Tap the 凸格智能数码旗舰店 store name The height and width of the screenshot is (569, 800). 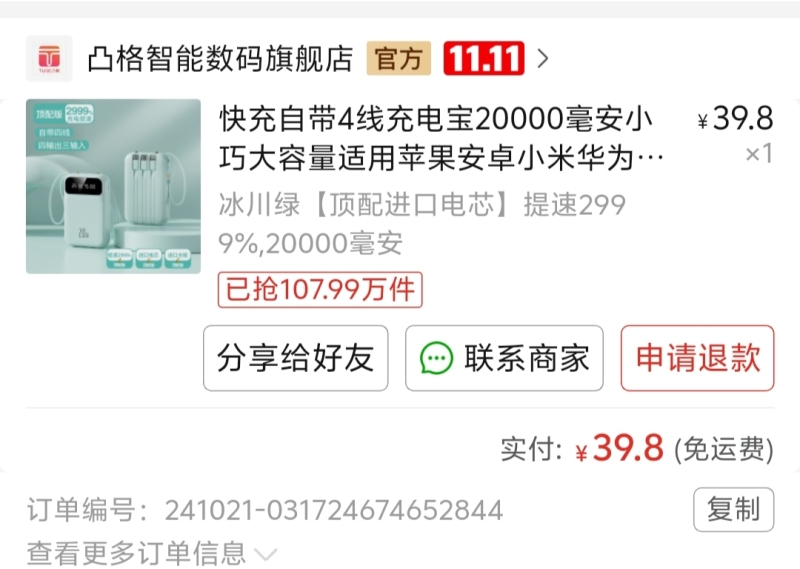click(x=220, y=59)
